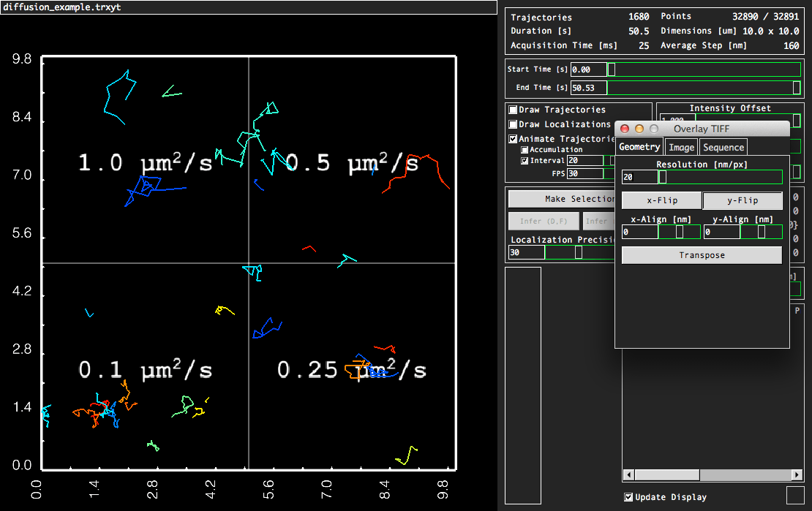Click the FPS value field
Image resolution: width=812 pixels, height=511 pixels.
(585, 174)
